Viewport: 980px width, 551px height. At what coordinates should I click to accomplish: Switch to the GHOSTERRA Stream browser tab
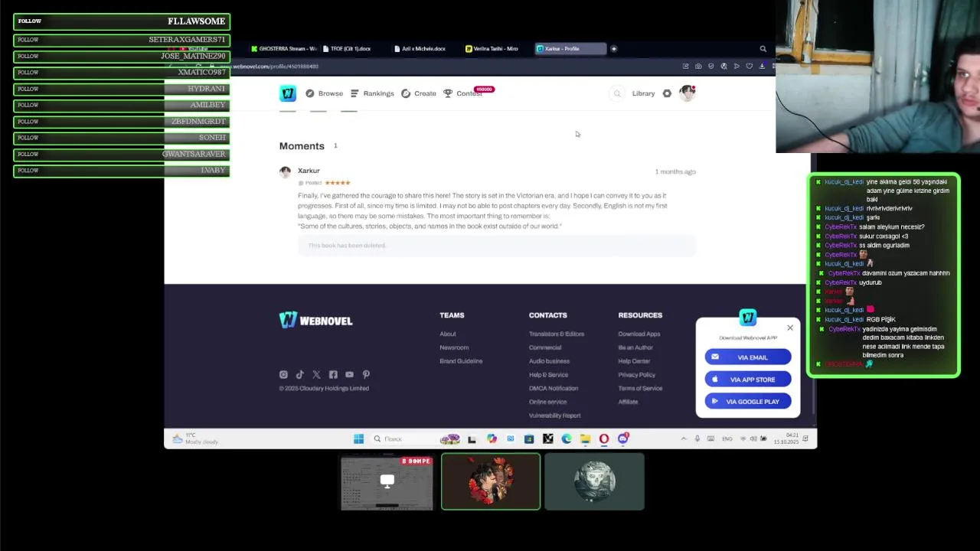pyautogui.click(x=283, y=48)
